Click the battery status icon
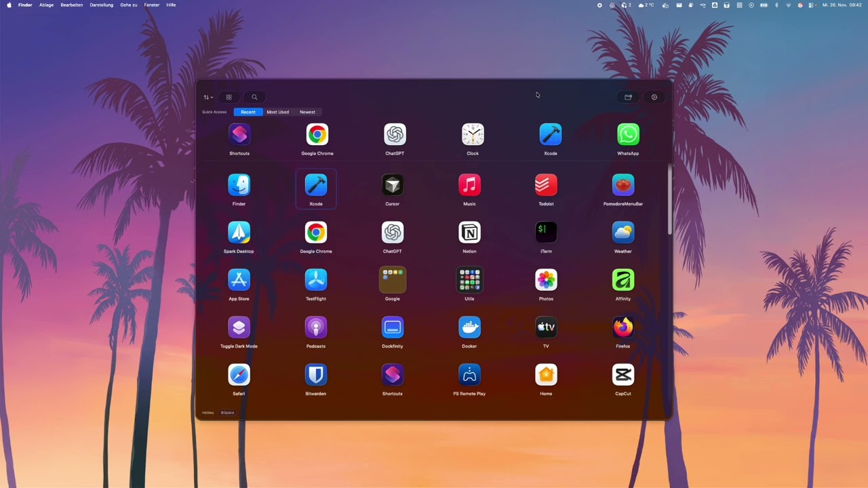Screen dimensions: 868x488 (764, 5)
